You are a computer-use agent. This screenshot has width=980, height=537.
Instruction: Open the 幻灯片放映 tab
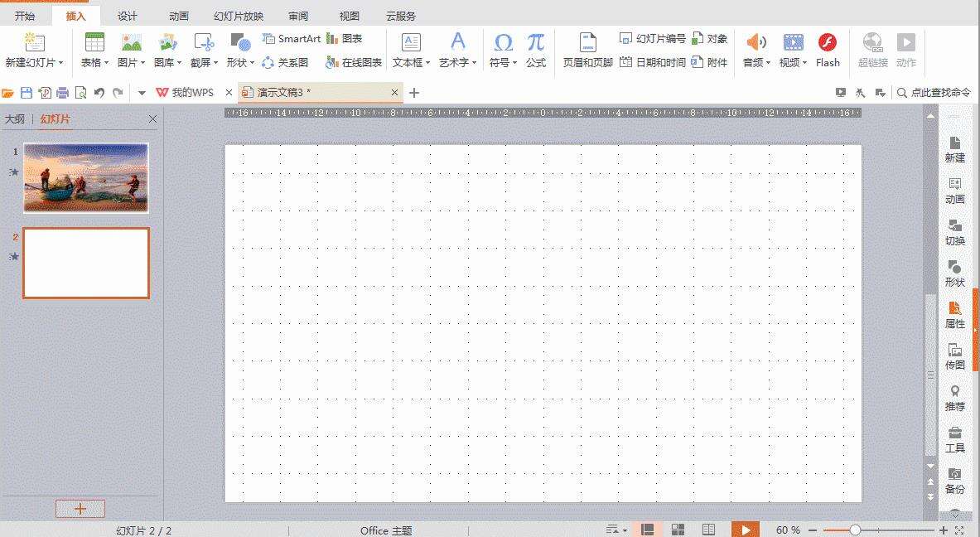[x=239, y=15]
